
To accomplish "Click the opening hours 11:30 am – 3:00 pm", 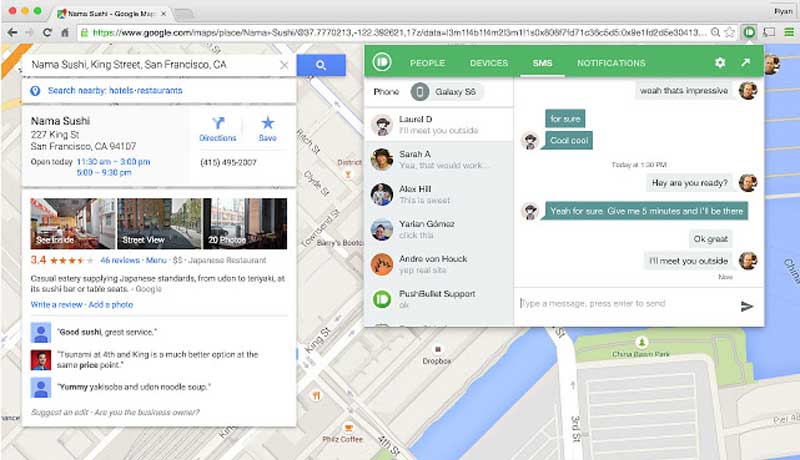I will [113, 162].
